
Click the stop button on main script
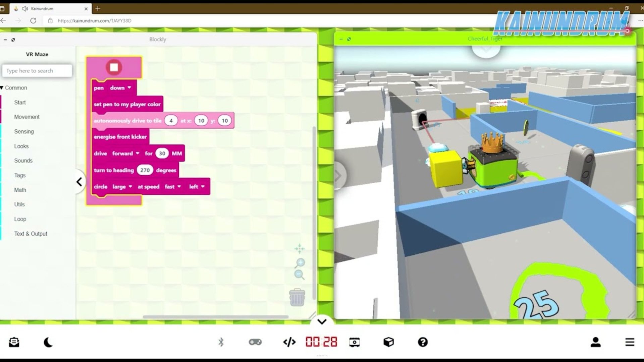click(x=114, y=67)
